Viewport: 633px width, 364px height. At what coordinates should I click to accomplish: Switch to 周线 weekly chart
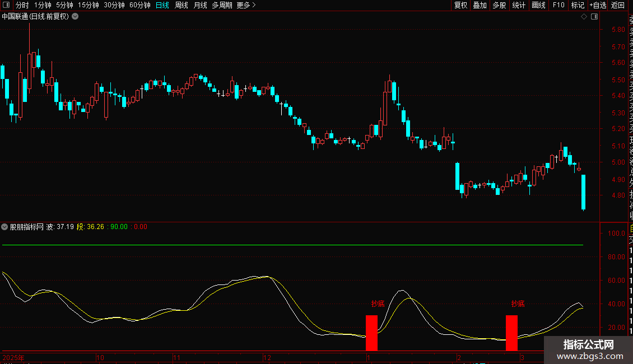coord(181,5)
